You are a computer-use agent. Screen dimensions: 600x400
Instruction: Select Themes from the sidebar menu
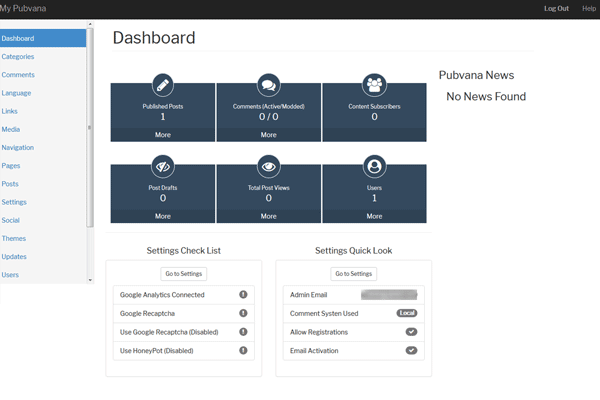pos(14,238)
